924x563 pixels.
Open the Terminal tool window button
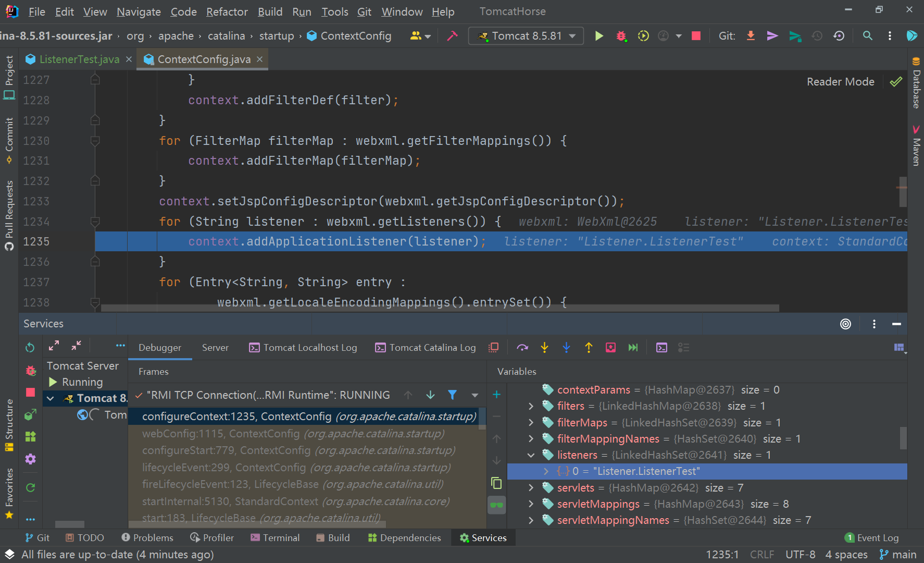coord(275,538)
